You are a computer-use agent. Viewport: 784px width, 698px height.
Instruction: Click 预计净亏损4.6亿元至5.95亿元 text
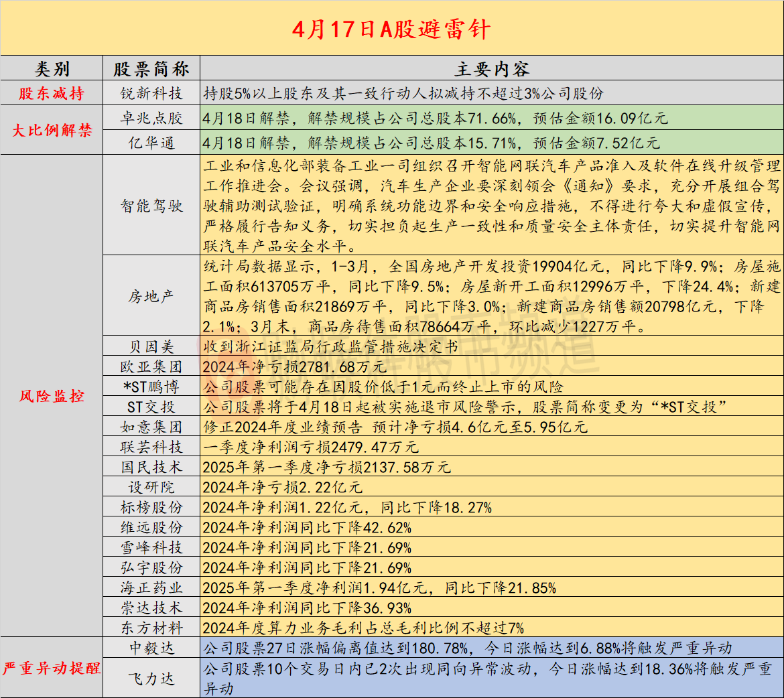click(480, 427)
